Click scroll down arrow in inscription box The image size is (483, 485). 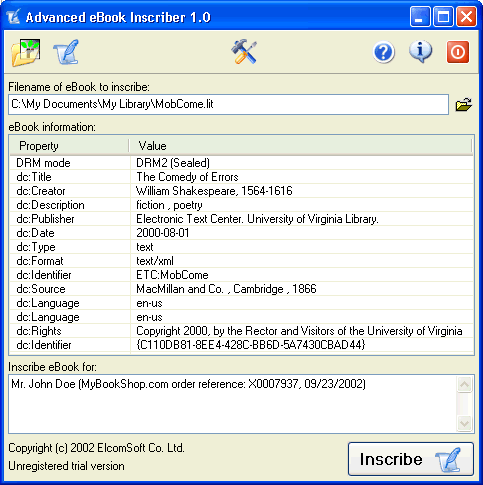(464, 423)
